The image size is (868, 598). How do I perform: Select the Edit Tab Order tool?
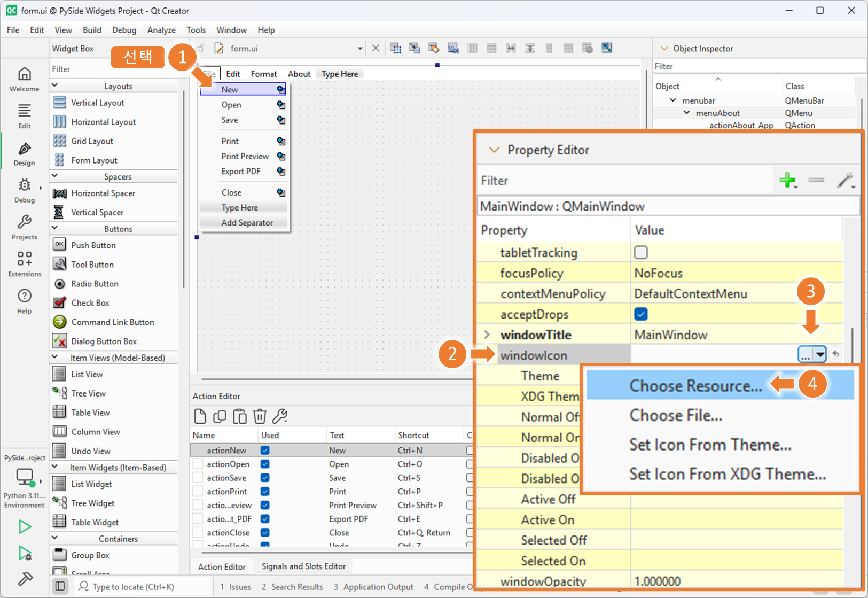pos(453,48)
